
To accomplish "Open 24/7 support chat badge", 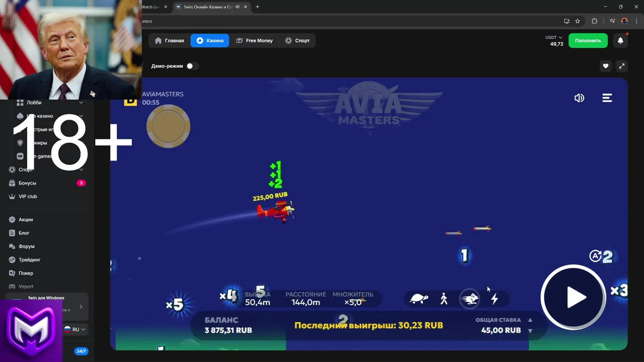I will 81,351.
